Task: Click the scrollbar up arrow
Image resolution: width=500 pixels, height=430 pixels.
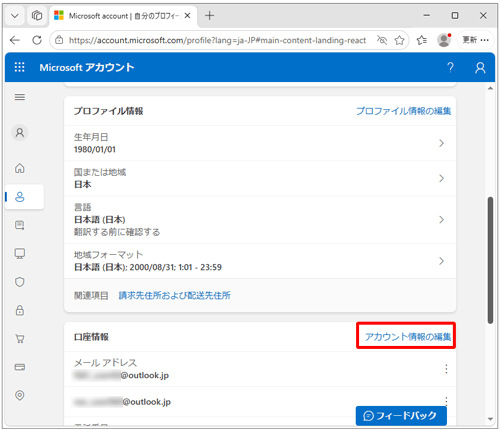Action: pyautogui.click(x=490, y=88)
